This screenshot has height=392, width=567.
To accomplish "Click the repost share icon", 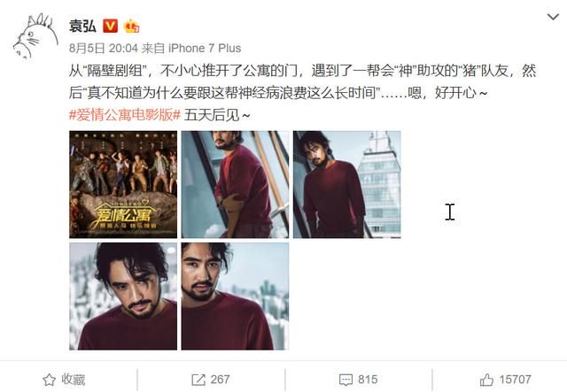I will tap(198, 380).
